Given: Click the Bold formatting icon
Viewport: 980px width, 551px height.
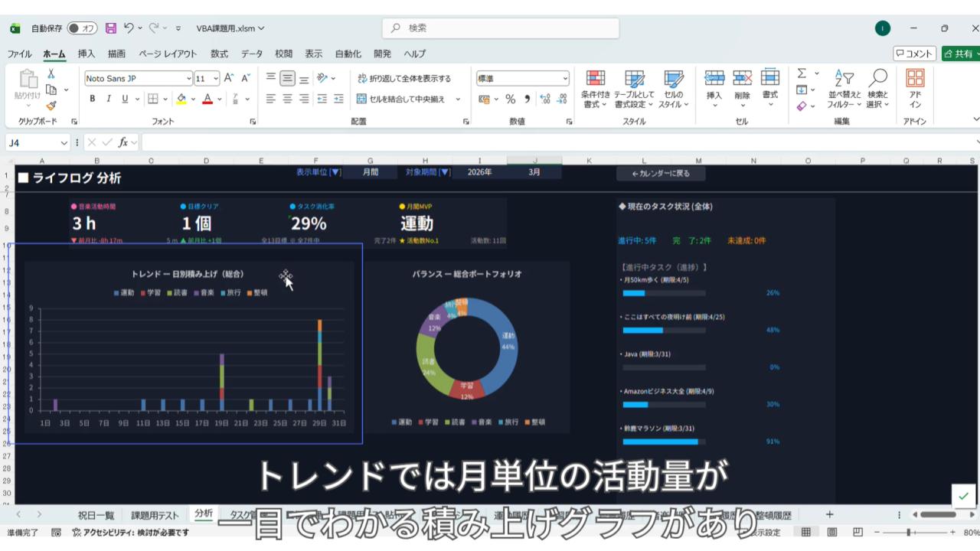Looking at the screenshot, I should click(93, 99).
